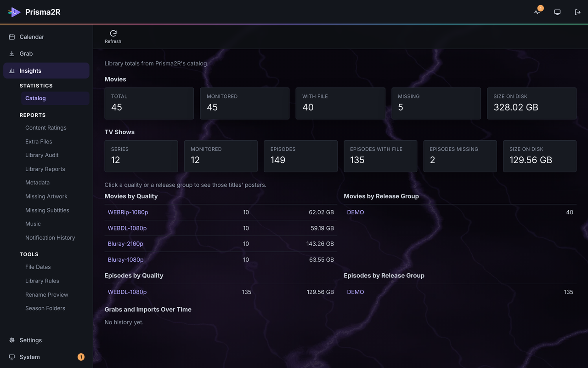Image resolution: width=588 pixels, height=368 pixels.
Task: Show the Missing Subtitles report
Action: coord(47,210)
